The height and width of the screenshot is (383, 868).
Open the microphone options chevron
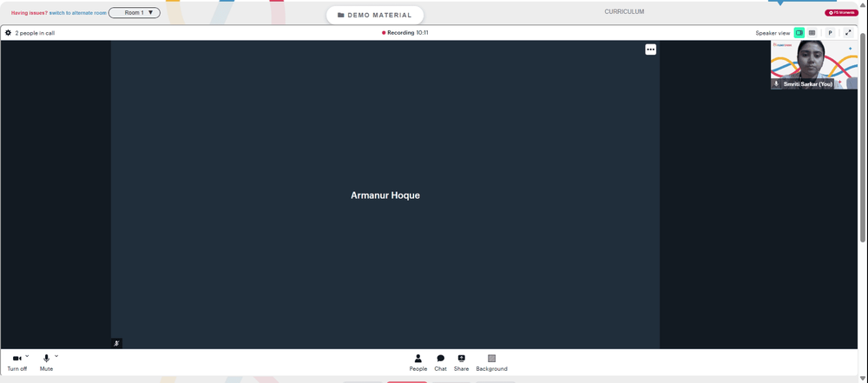(x=56, y=356)
